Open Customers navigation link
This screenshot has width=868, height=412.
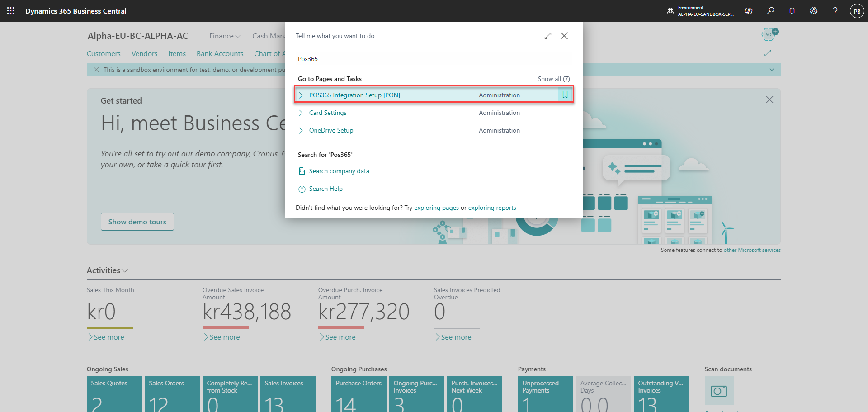(104, 54)
